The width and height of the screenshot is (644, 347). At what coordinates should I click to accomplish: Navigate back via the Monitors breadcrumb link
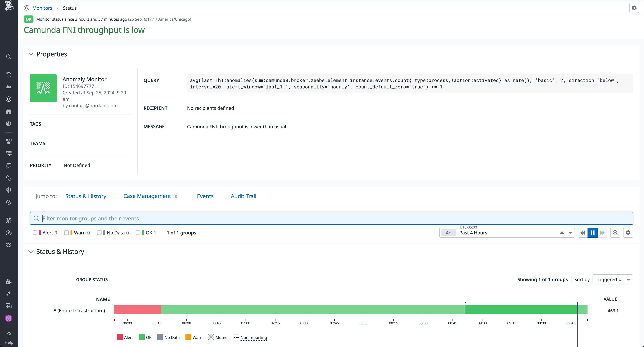tap(42, 8)
